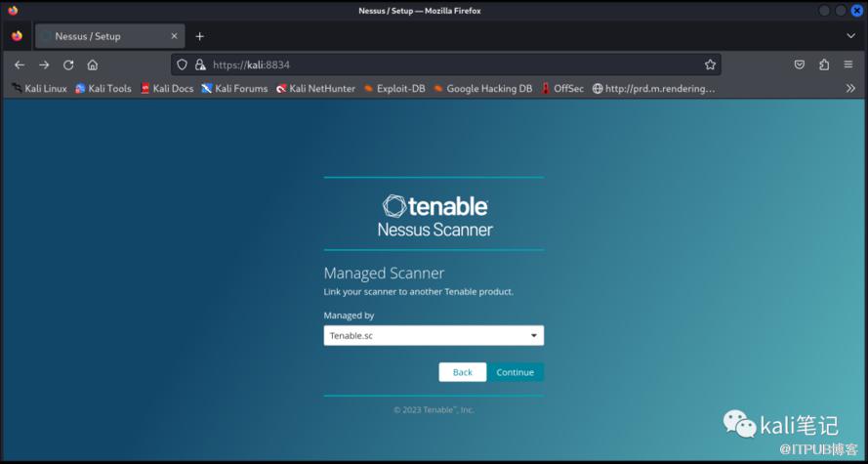Screen dimensions: 868x464
Task: Open the Exploit-DB bookmark
Action: (x=394, y=89)
